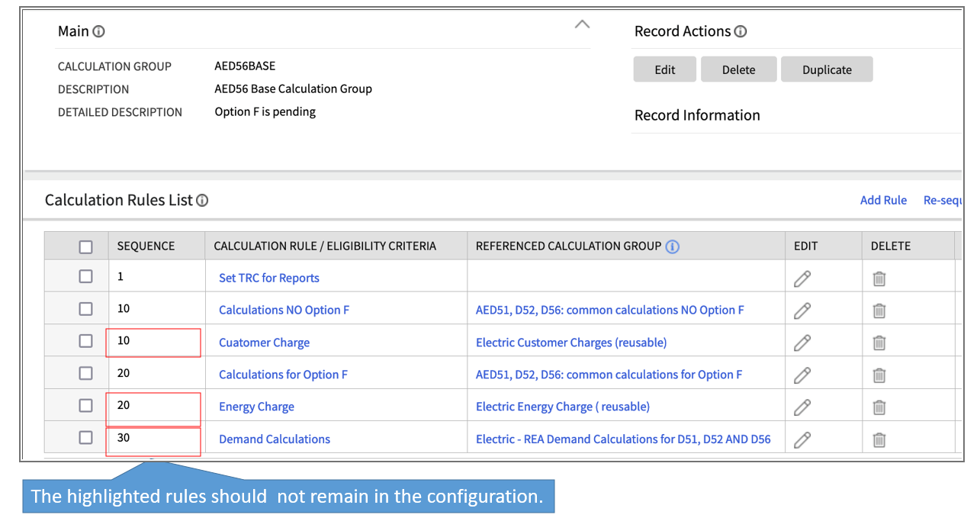Collapse the Main section with chevron

(x=582, y=24)
